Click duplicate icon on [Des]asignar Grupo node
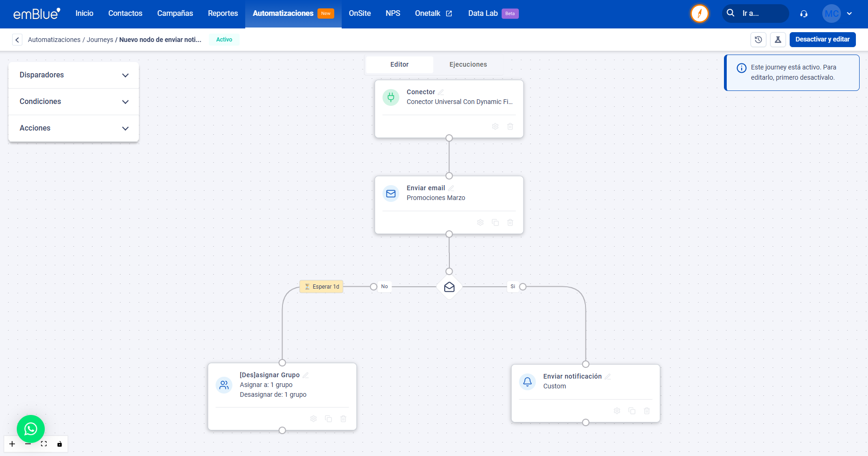868x456 pixels. [x=328, y=419]
